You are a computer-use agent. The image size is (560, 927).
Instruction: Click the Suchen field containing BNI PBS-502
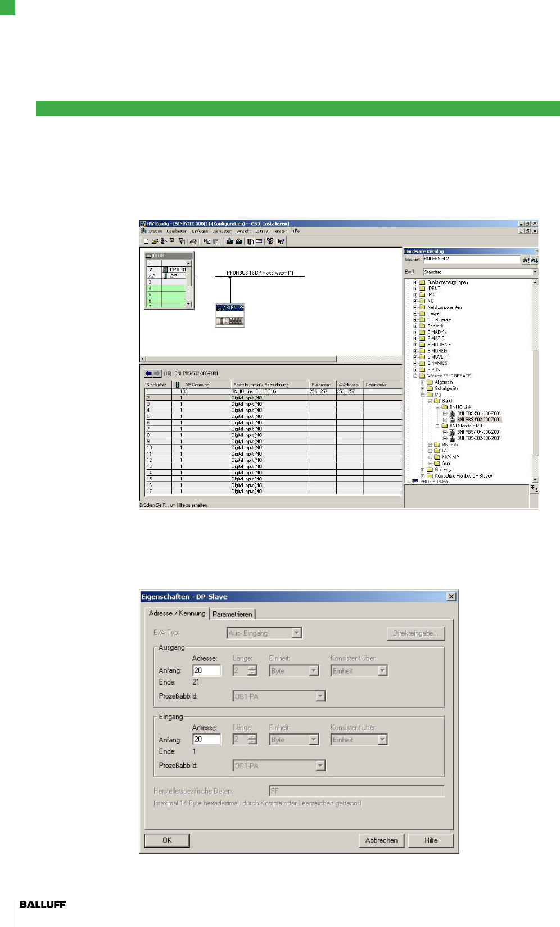472,259
